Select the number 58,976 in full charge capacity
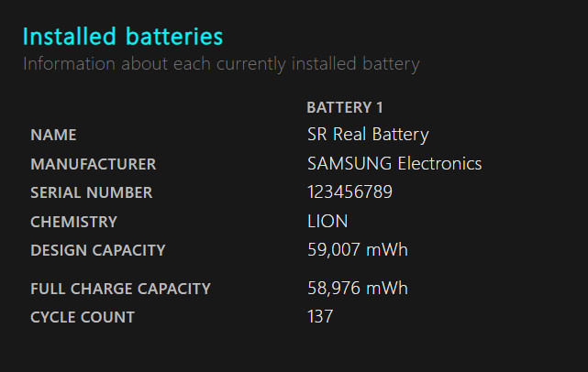The height and width of the screenshot is (372, 588). 333,289
